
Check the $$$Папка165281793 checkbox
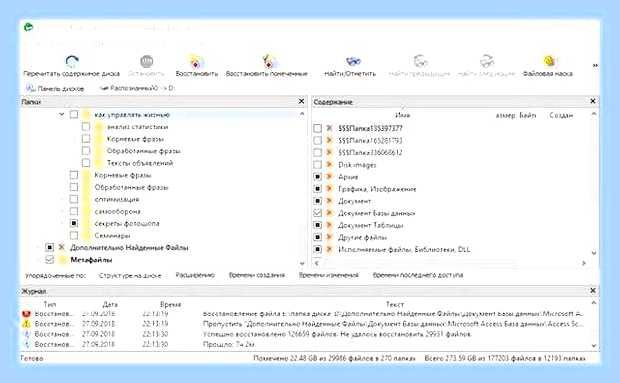318,140
